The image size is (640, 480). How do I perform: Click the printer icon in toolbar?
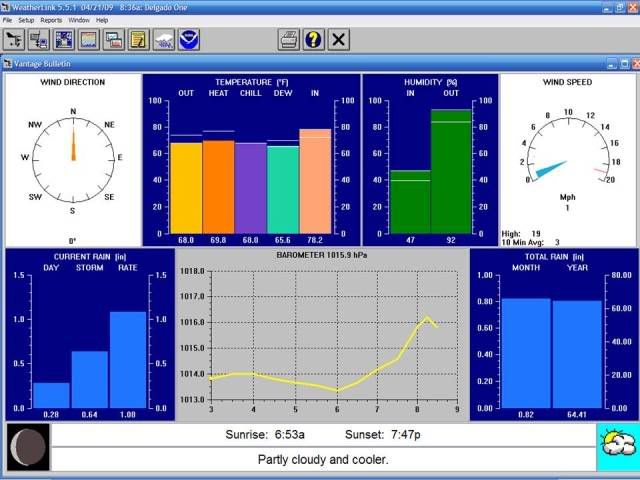[x=289, y=40]
